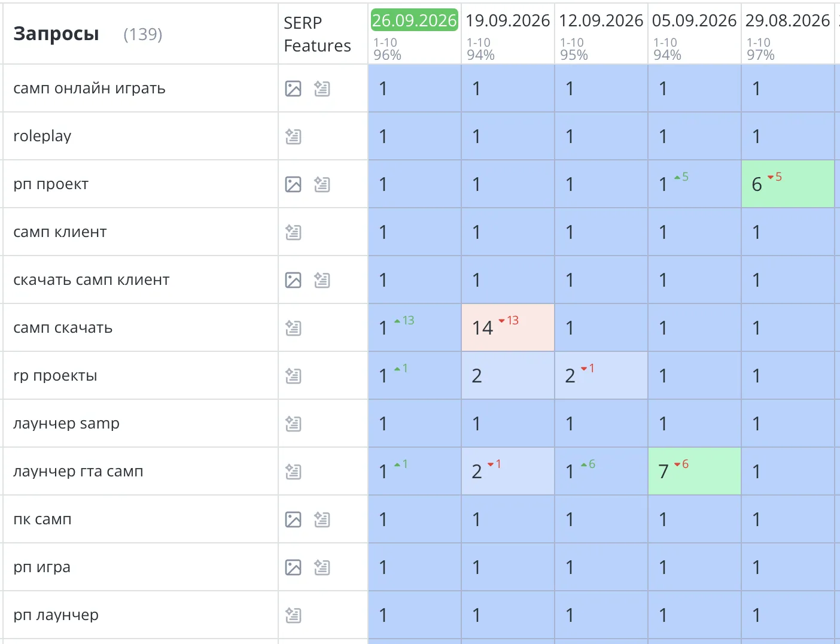
Task: Click the SERP snippet icon for «rp проекты»
Action: (293, 376)
